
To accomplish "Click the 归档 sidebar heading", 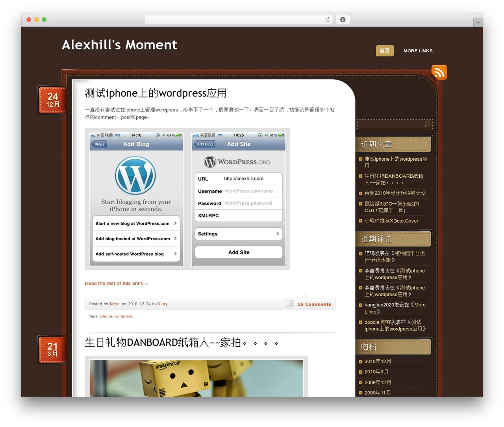I will pyautogui.click(x=393, y=347).
